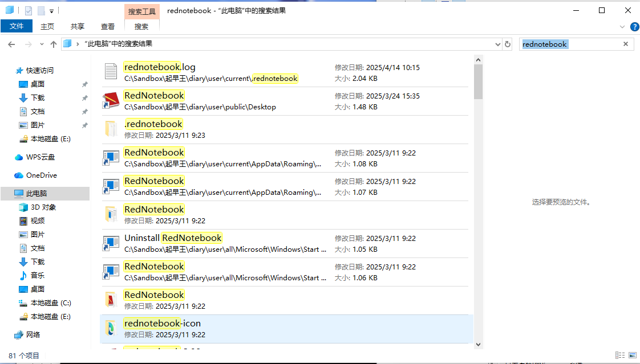Image resolution: width=640 pixels, height=364 pixels.
Task: Open pinned 桌面 under quick access
Action: pyautogui.click(x=38, y=84)
